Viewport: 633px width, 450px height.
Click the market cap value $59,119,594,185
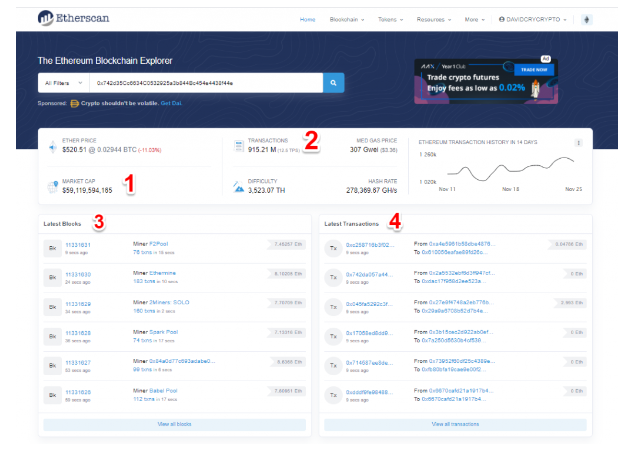point(87,190)
